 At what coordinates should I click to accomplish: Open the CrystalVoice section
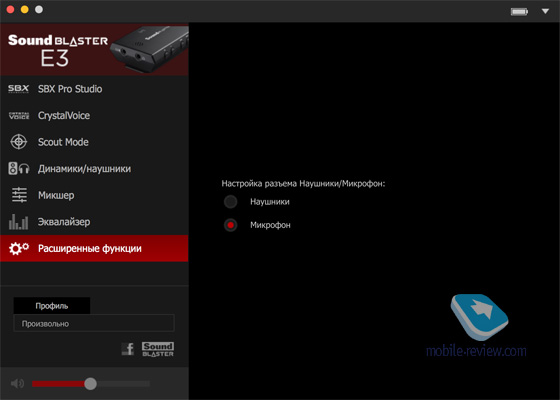[x=94, y=115]
